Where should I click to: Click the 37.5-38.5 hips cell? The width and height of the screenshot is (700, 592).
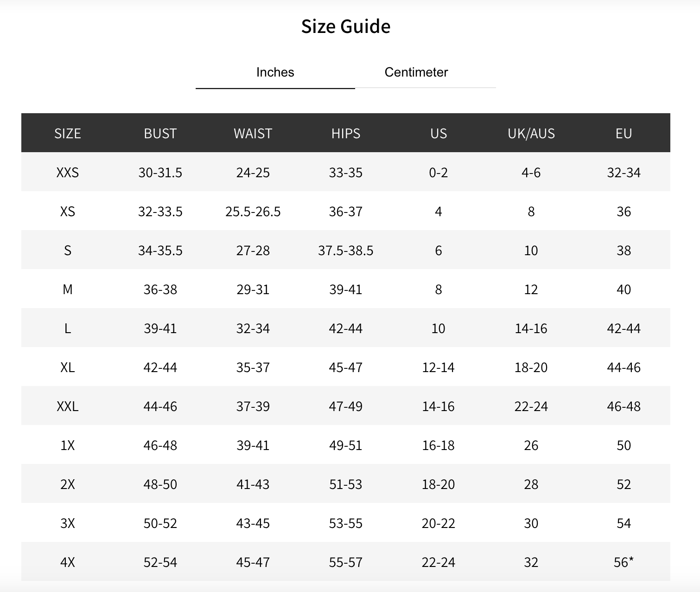346,251
